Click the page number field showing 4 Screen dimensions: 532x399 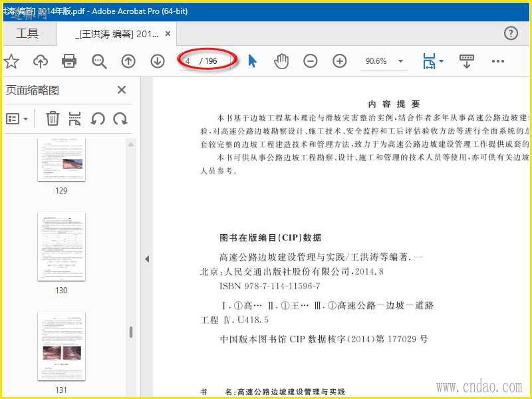188,61
